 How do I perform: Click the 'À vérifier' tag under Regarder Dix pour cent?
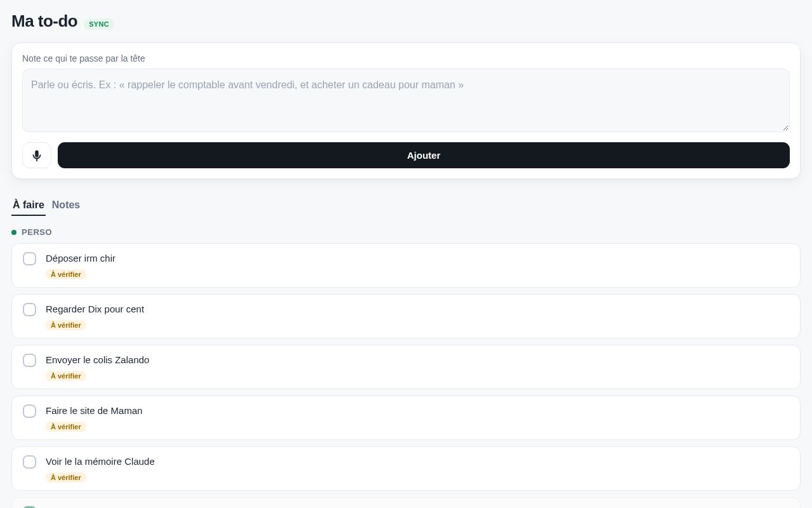[66, 325]
